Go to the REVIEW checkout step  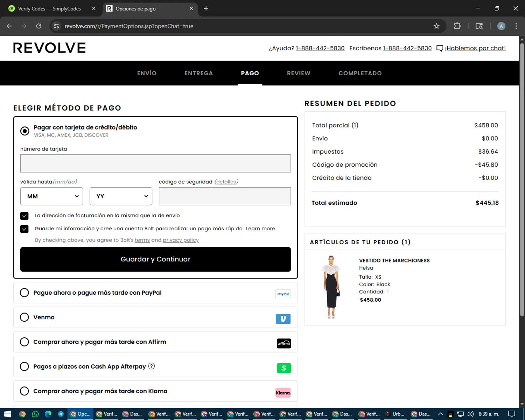click(x=299, y=73)
